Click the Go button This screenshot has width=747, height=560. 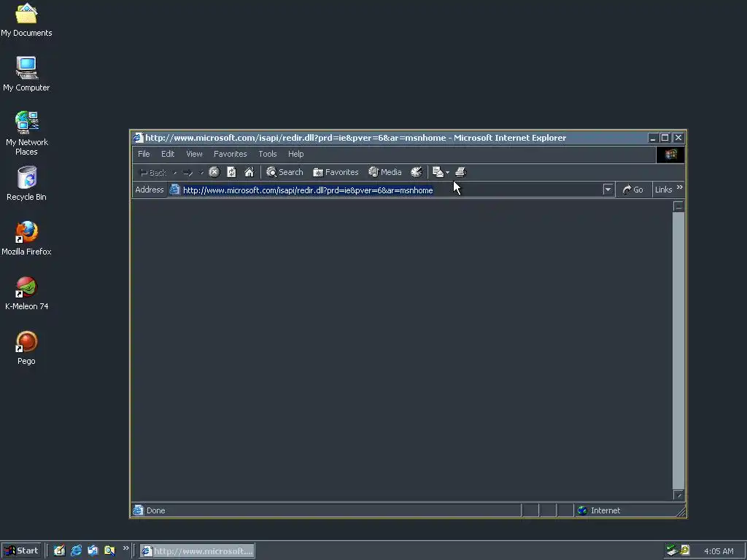[x=632, y=190]
